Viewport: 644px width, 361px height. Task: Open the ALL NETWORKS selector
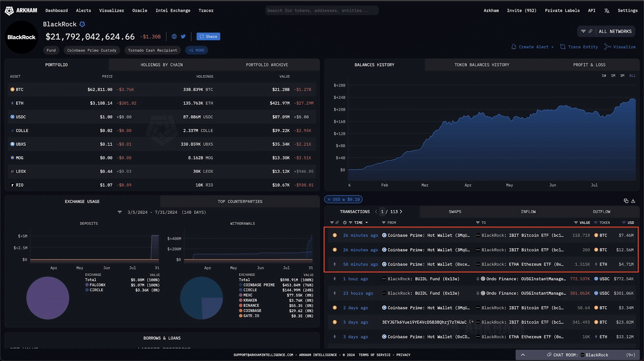point(607,31)
